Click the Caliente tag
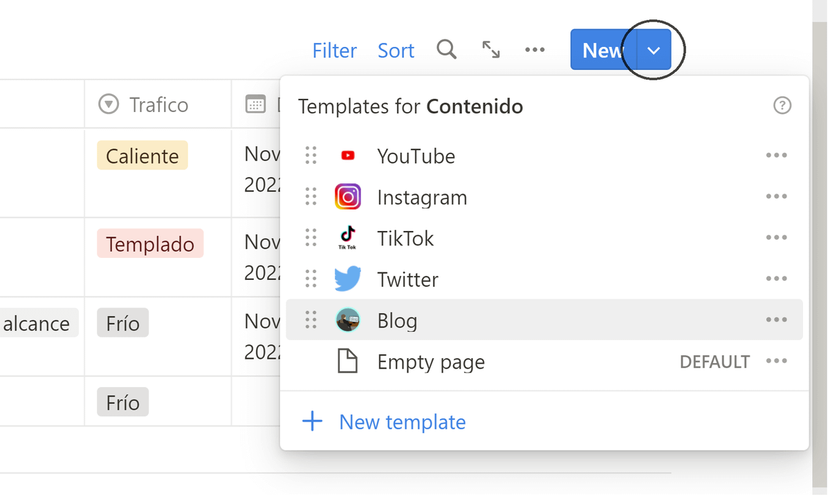This screenshot has width=830, height=504. [142, 156]
